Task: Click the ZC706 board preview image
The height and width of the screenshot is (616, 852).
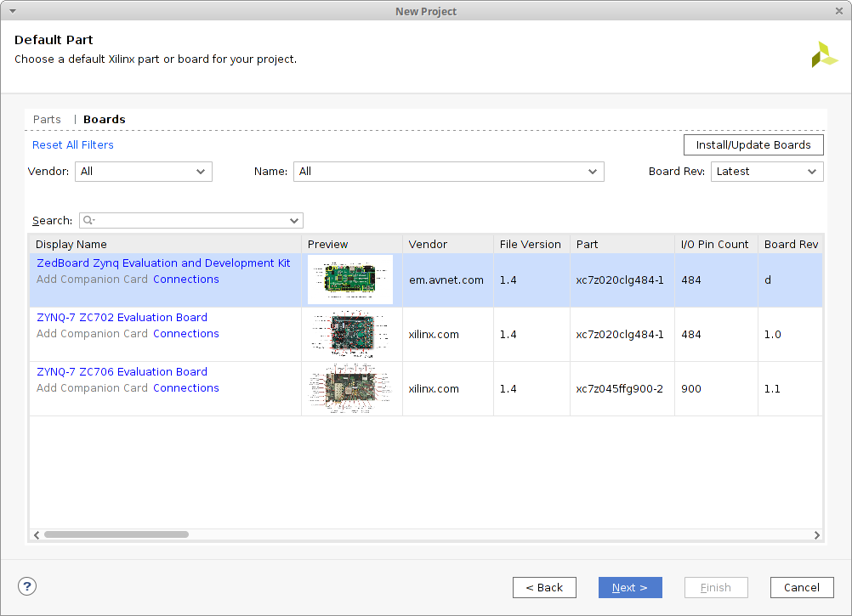Action: (x=351, y=388)
